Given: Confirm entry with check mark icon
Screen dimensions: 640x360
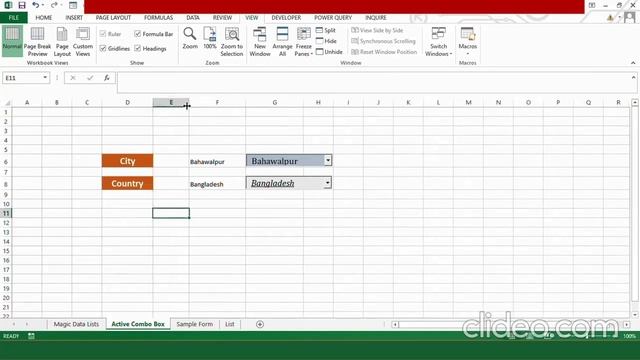Looking at the screenshot, I should point(90,78).
